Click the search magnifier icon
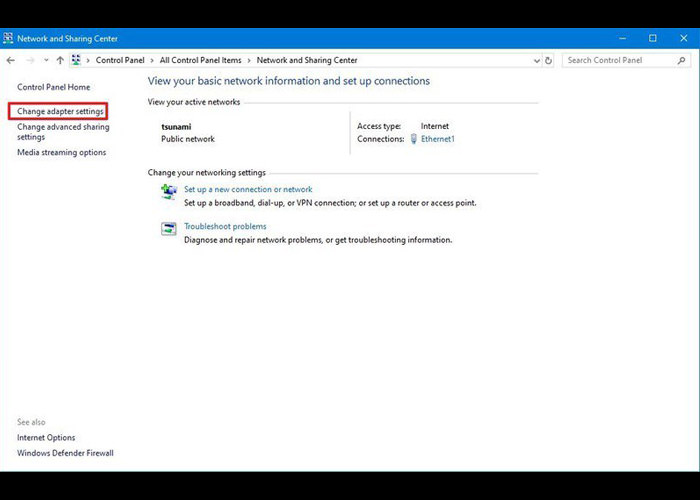 pos(681,60)
